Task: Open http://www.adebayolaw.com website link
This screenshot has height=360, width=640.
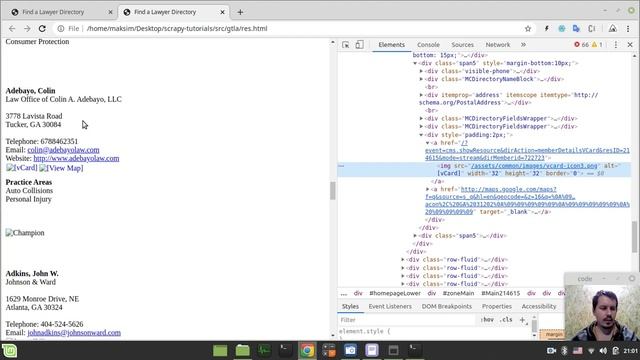Action: click(x=76, y=158)
